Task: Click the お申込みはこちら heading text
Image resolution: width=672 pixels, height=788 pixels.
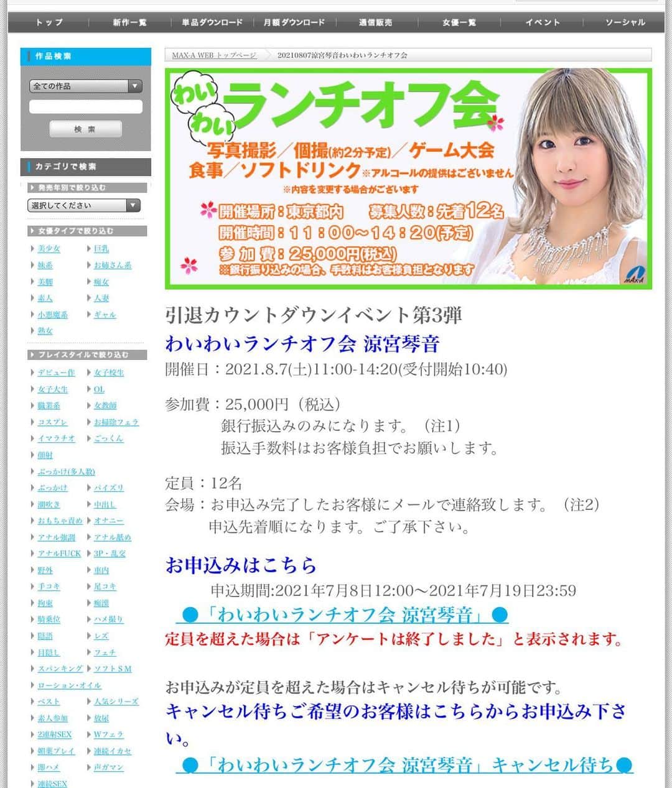Action: click(x=241, y=565)
